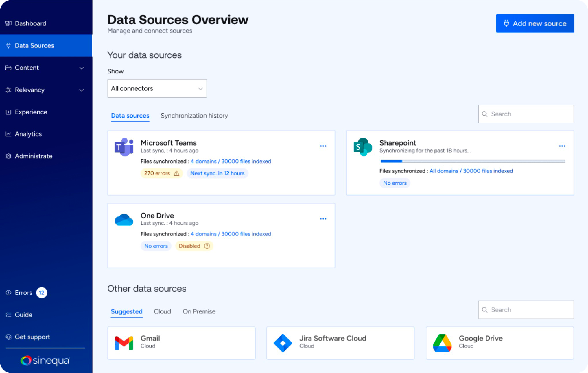Open Microsoft Teams three-dot options menu

pos(323,146)
